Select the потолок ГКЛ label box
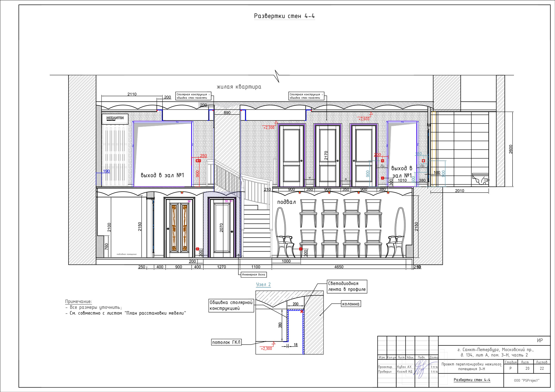This screenshot has width=555, height=392. (x=226, y=342)
